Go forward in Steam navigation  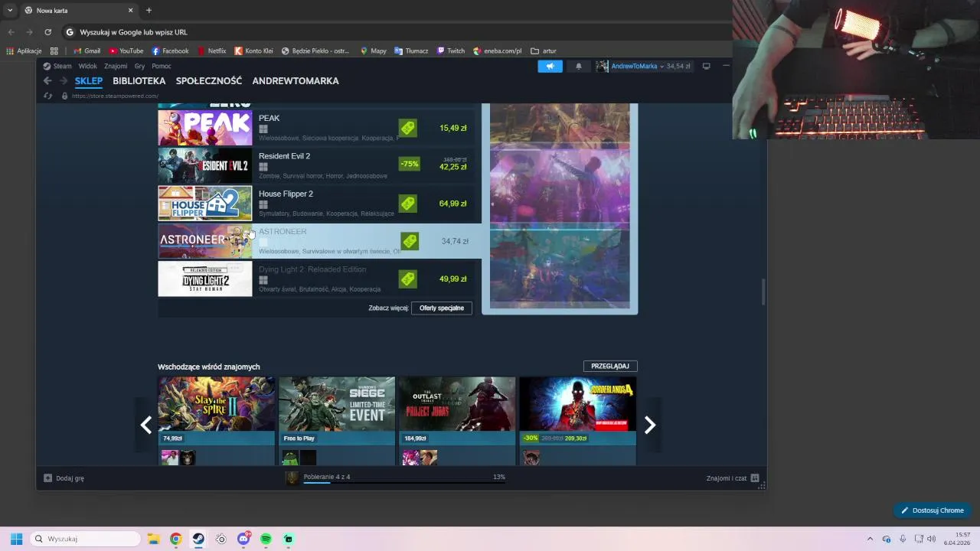[x=64, y=80]
